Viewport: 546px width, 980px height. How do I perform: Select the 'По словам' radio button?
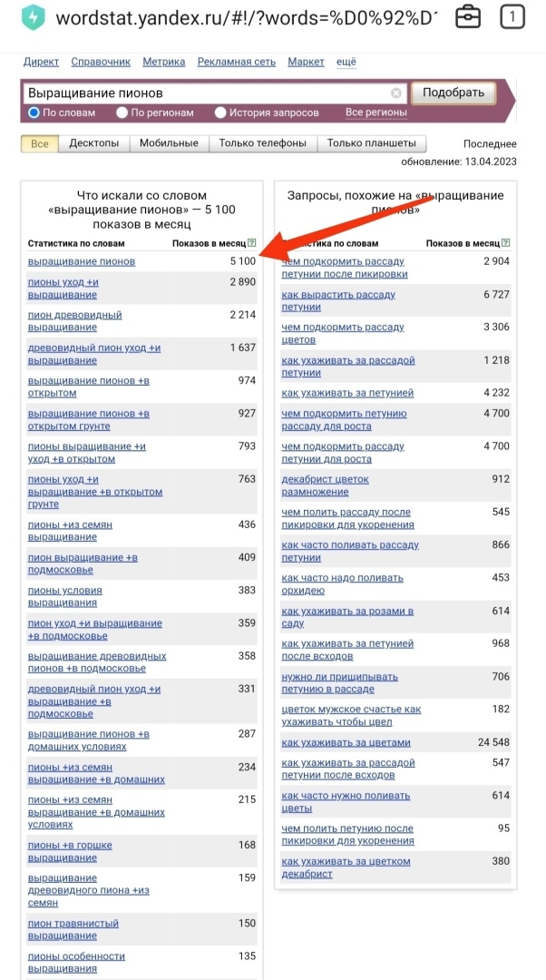pyautogui.click(x=34, y=113)
